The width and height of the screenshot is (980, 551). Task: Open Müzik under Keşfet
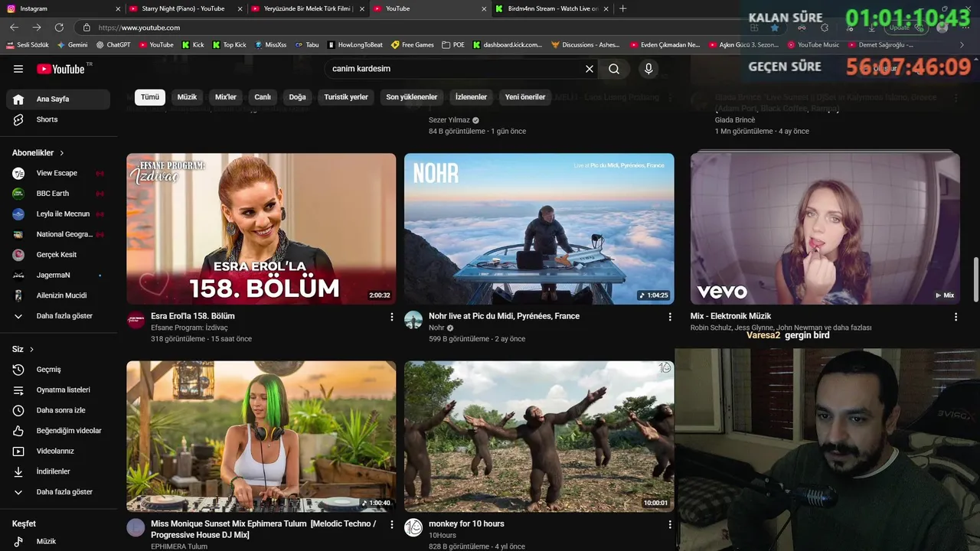(59, 541)
